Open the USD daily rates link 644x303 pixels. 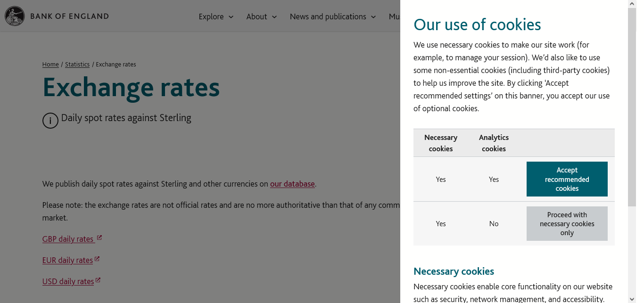(68, 281)
